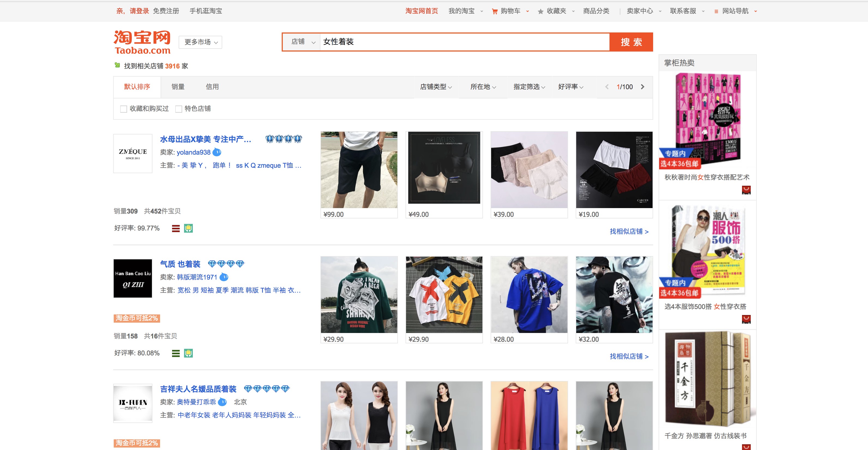868x450 pixels.
Task: Click Wangwang chat icon next to 奥特曼打乖乖
Action: point(223,402)
